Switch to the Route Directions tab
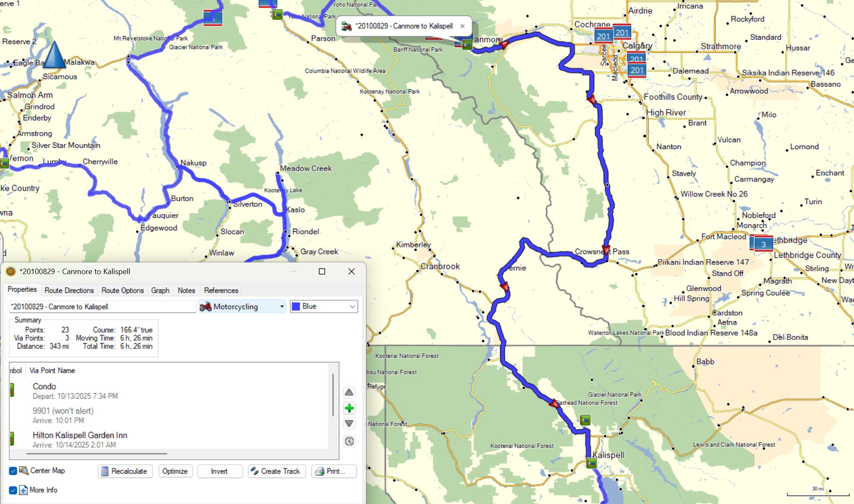Image resolution: width=854 pixels, height=504 pixels. click(69, 290)
